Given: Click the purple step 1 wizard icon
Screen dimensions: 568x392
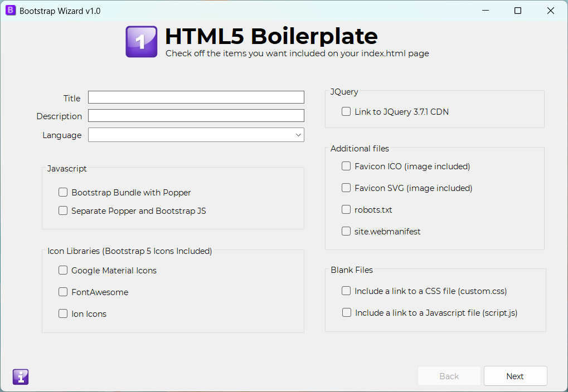Looking at the screenshot, I should pyautogui.click(x=141, y=42).
